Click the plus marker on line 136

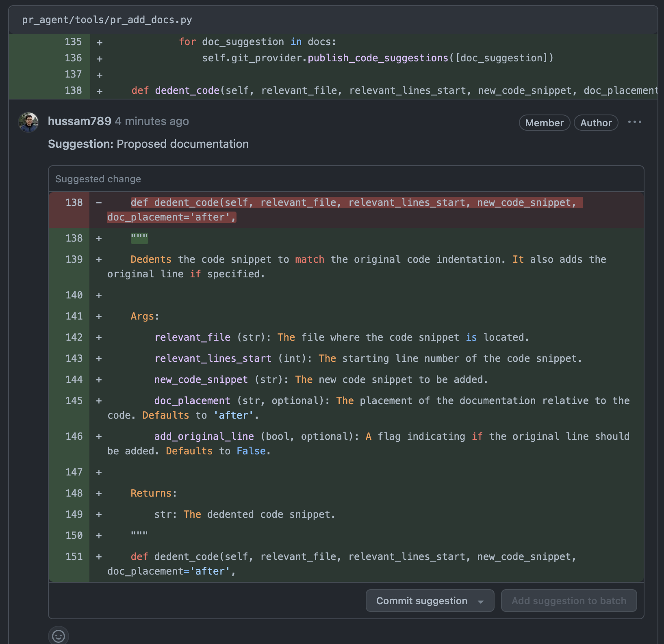pyautogui.click(x=100, y=58)
